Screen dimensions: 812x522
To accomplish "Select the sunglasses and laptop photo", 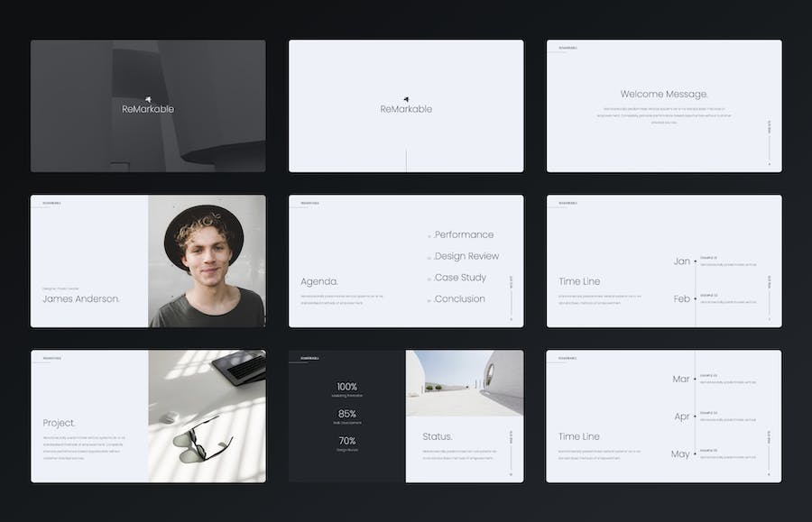I will coord(207,417).
